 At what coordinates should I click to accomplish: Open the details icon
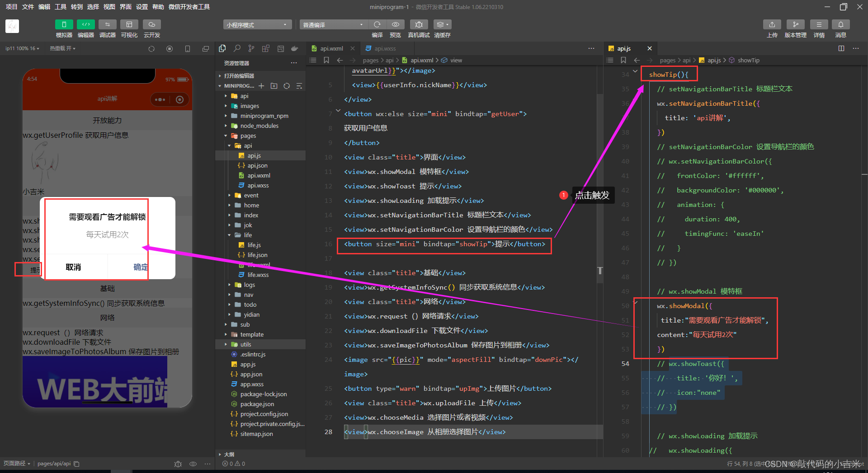[x=819, y=24]
